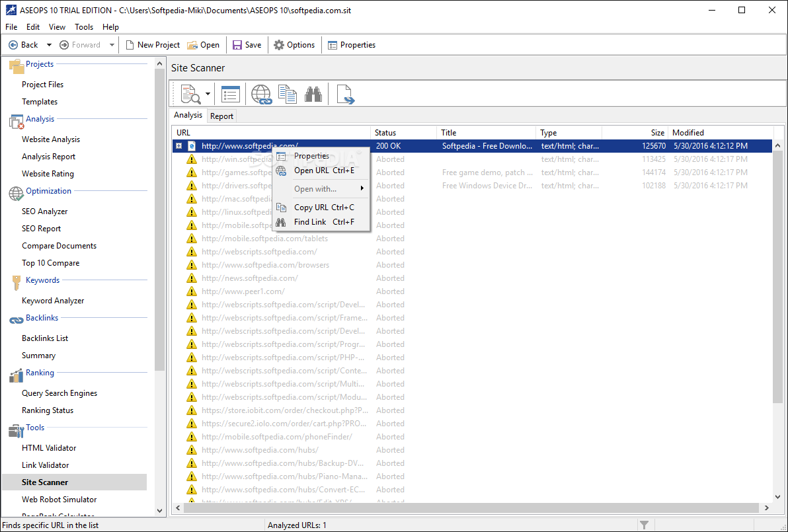Sort by the Size column header
The image size is (788, 532).
(635, 133)
